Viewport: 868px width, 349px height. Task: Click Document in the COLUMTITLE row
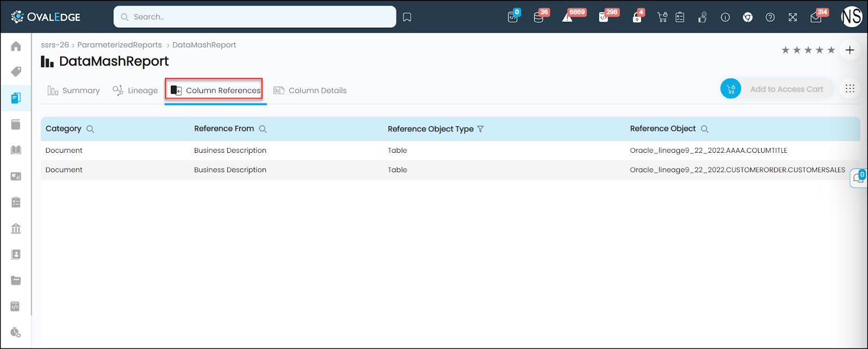[64, 151]
